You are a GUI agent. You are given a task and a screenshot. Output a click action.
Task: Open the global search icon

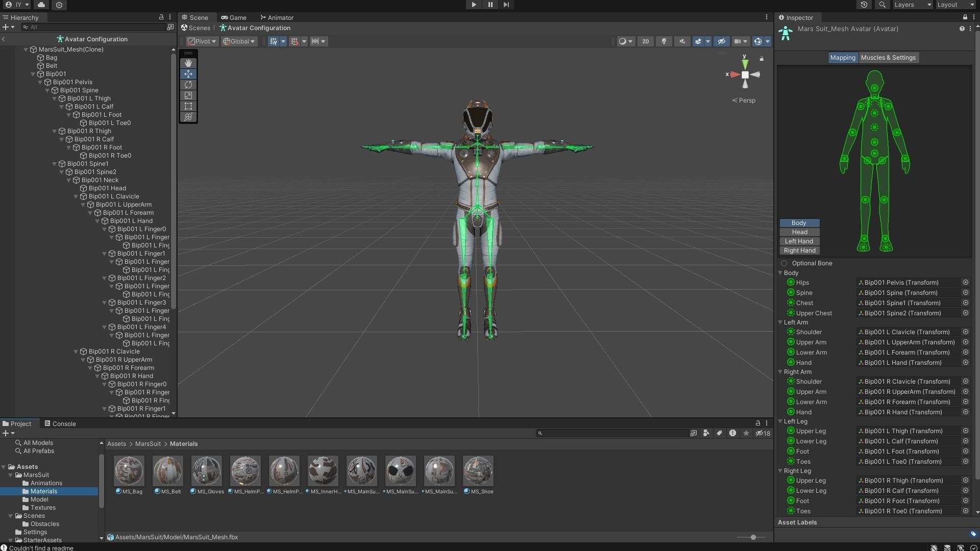click(x=882, y=5)
